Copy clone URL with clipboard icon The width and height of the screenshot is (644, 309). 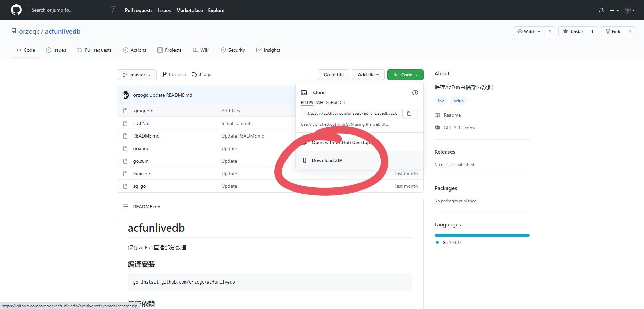pyautogui.click(x=409, y=113)
